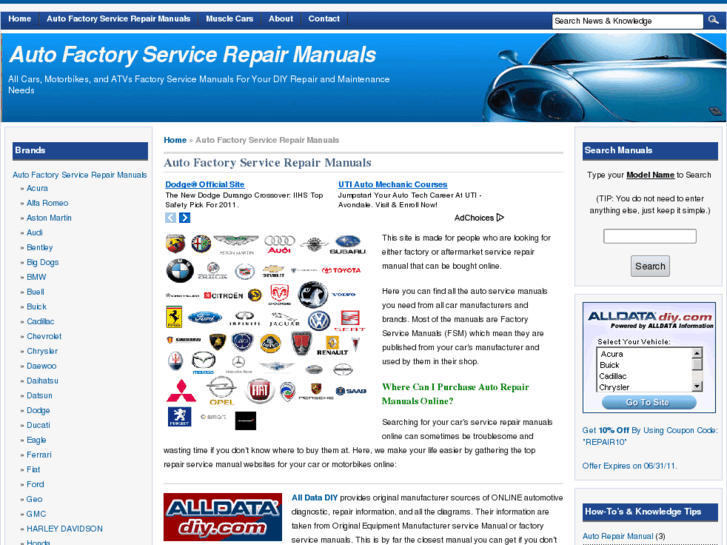Image resolution: width=727 pixels, height=545 pixels.
Task: Open Muscle Cars navigation item
Action: coord(230,19)
